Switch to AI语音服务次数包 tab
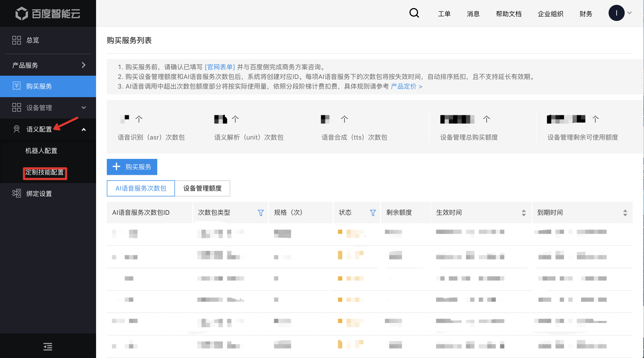The height and width of the screenshot is (358, 644). tap(141, 188)
